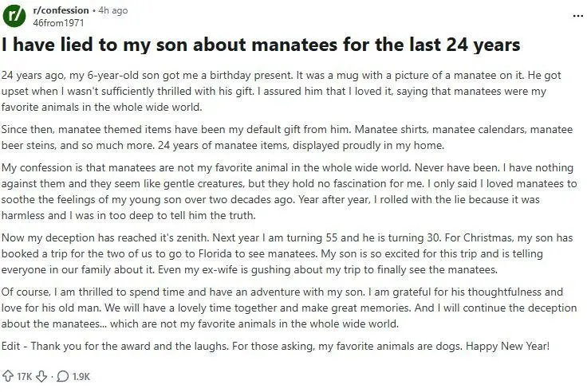The width and height of the screenshot is (587, 392).
Task: Open comments via the speech bubble icon
Action: [62, 376]
